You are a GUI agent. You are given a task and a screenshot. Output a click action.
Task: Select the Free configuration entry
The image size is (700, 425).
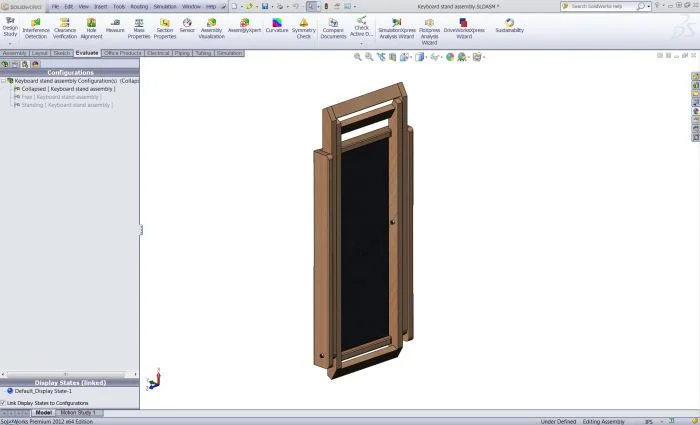click(x=61, y=97)
